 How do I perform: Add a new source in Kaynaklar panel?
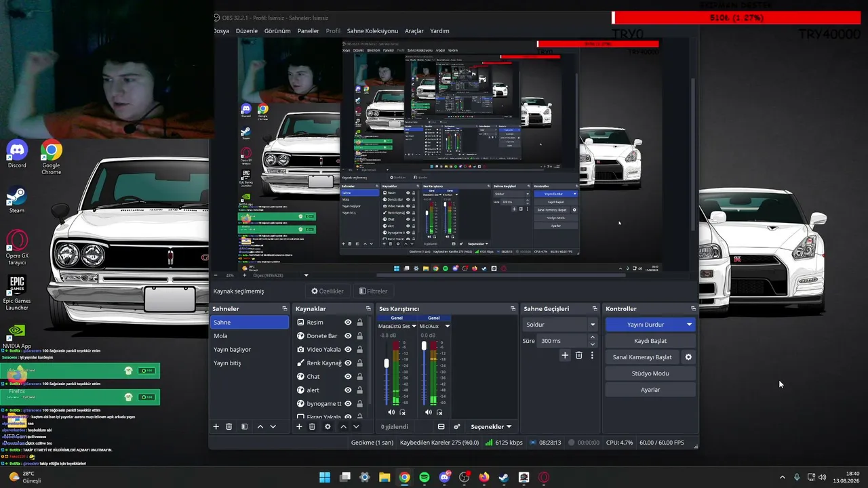[299, 426]
